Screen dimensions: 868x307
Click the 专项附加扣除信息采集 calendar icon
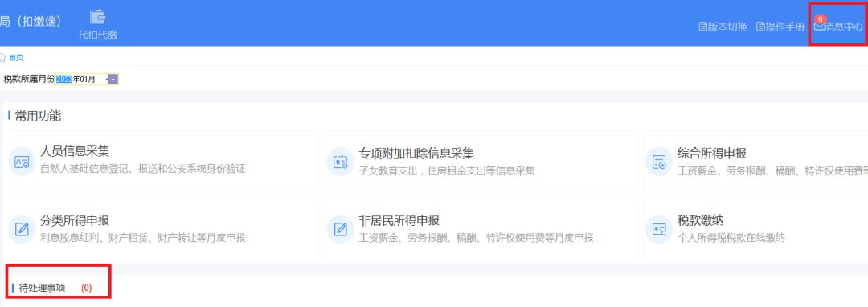click(x=341, y=162)
